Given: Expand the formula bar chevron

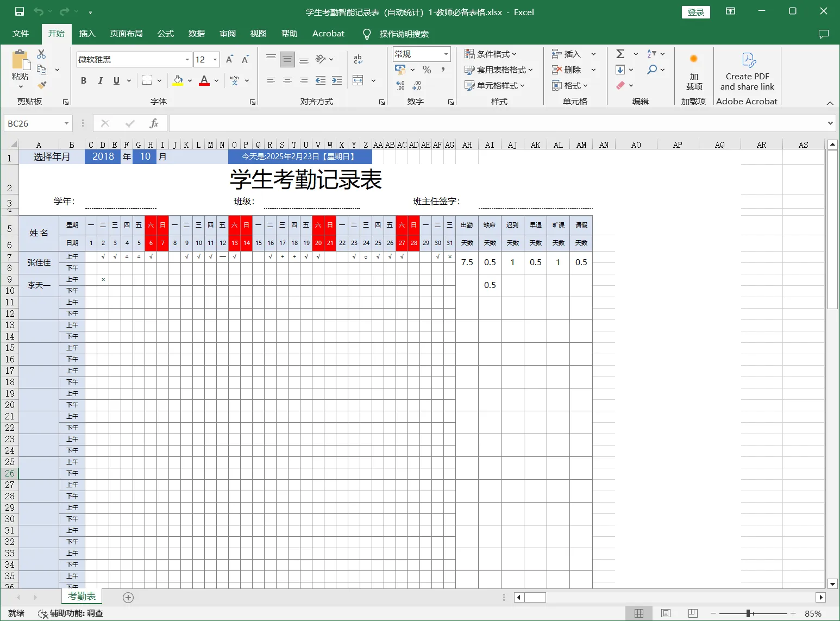Looking at the screenshot, I should tap(830, 123).
